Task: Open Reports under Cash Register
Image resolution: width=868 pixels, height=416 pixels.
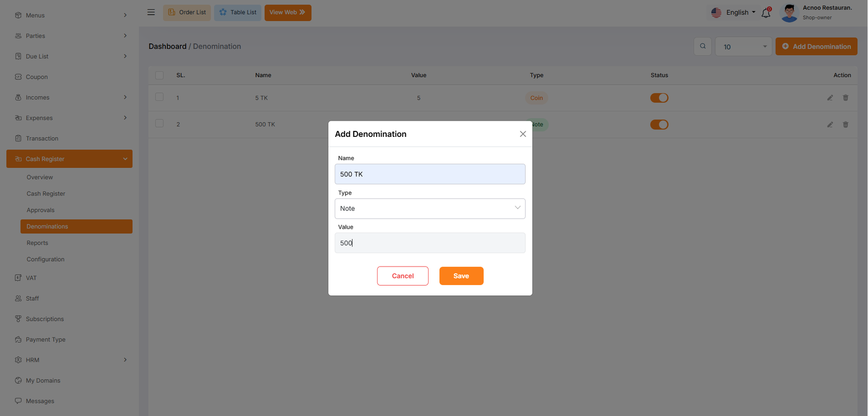Action: pos(37,243)
